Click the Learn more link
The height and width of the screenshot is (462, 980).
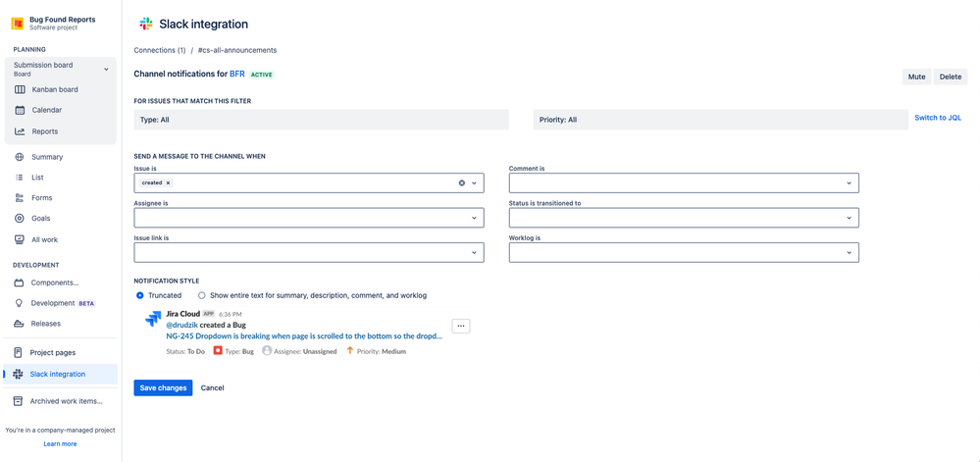(60, 444)
